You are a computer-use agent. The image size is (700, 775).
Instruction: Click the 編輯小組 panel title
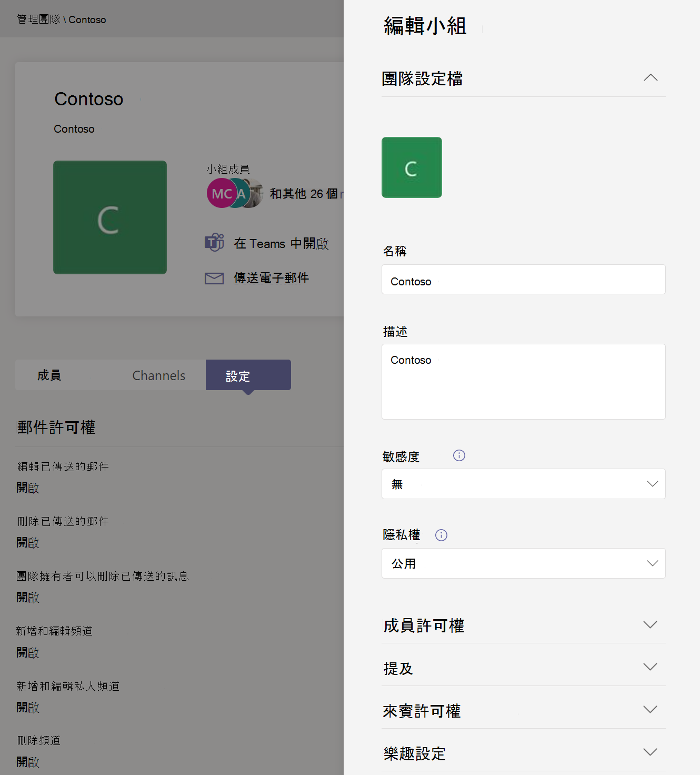pyautogui.click(x=425, y=26)
